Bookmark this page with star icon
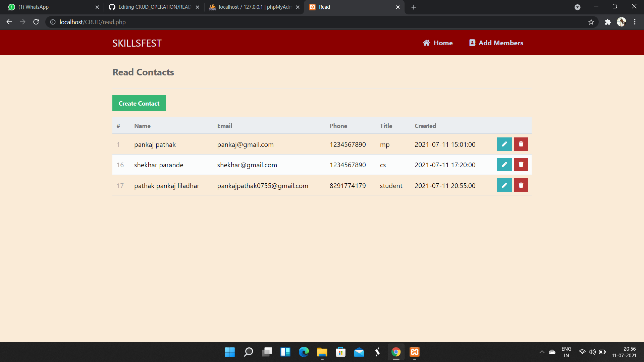The image size is (644, 362). pos(591,22)
